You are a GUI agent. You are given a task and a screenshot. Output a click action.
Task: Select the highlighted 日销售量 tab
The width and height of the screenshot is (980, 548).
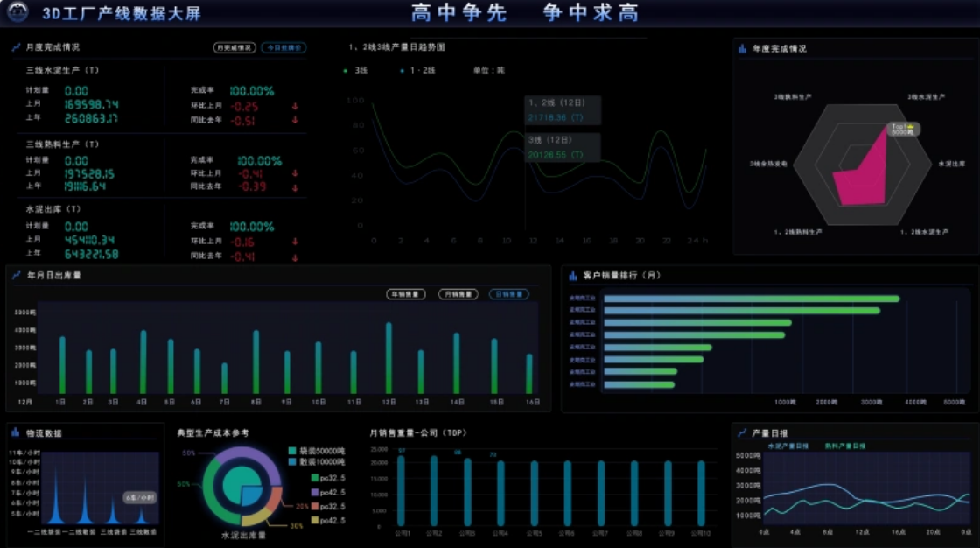508,294
